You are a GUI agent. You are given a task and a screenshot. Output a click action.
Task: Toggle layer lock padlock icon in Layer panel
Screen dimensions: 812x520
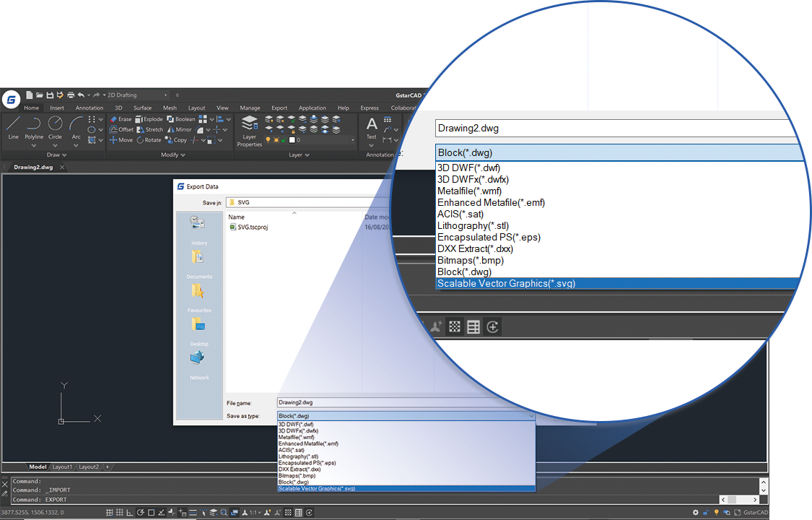point(284,140)
